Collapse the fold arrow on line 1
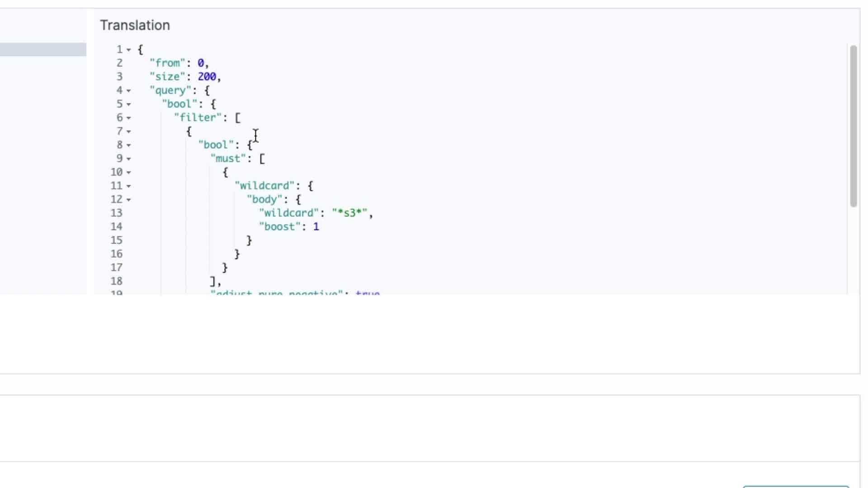 pyautogui.click(x=129, y=50)
